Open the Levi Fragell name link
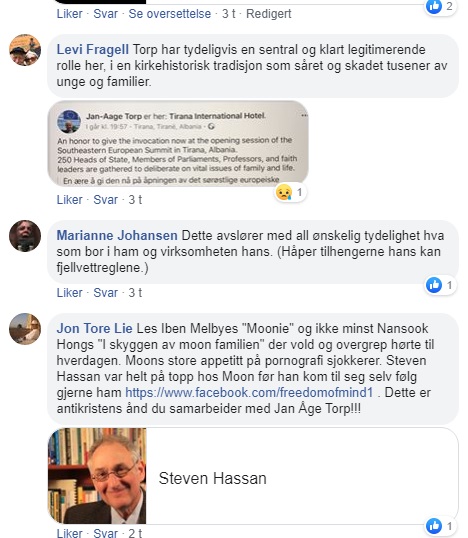 pos(93,49)
